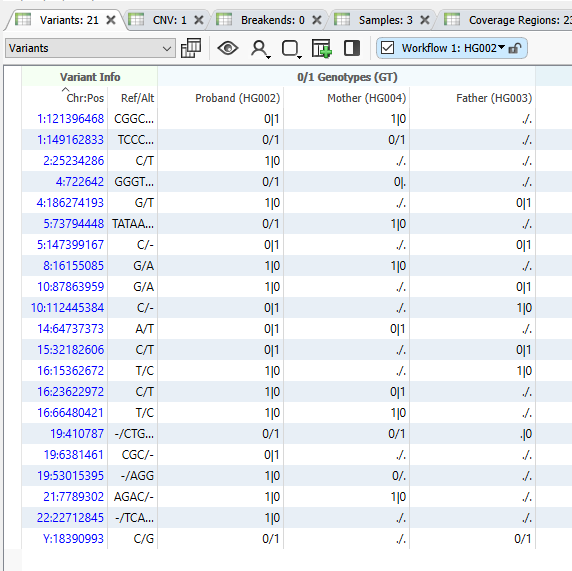Open variant link 19:53015395
Image resolution: width=572 pixels, height=571 pixels.
70,476
